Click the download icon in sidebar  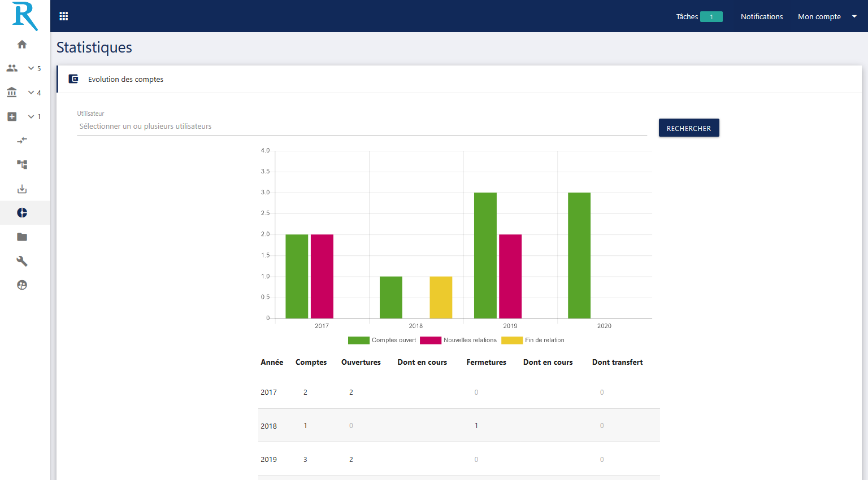[x=22, y=189]
